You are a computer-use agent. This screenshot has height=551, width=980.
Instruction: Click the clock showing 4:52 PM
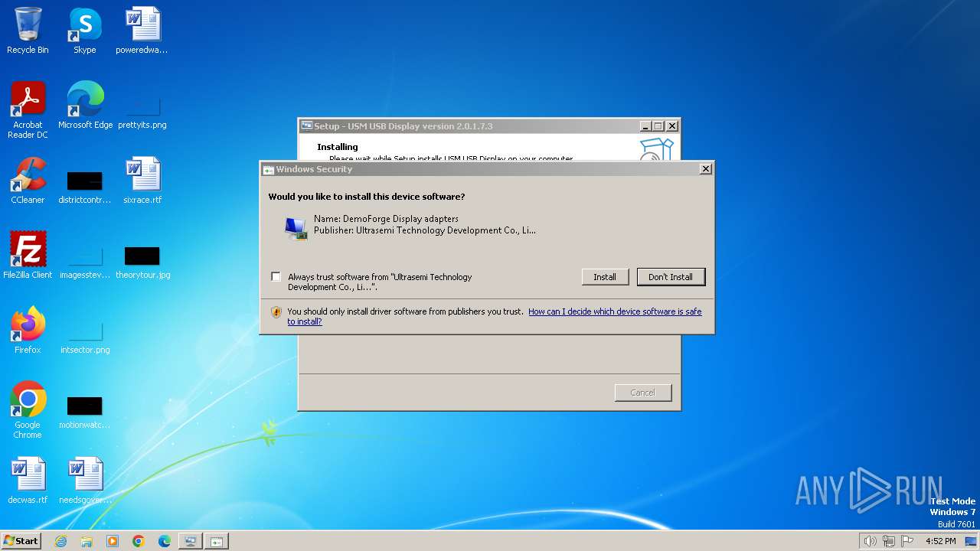coord(941,541)
